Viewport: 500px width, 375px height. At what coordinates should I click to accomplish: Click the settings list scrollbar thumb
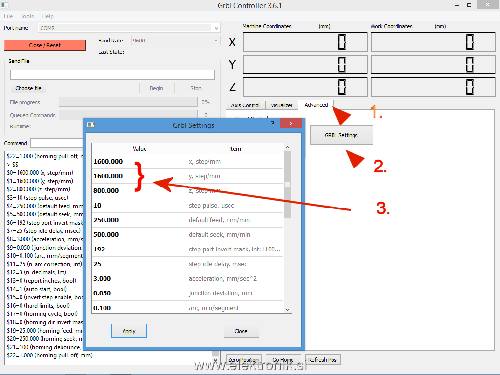(x=287, y=184)
